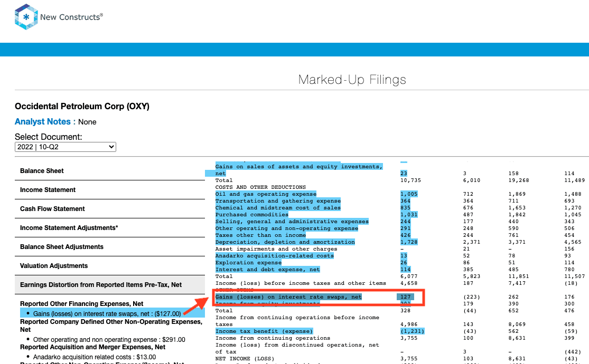Image resolution: width=589 pixels, height=364 pixels.
Task: Open the Valuation Adjustments section
Action: (110, 266)
